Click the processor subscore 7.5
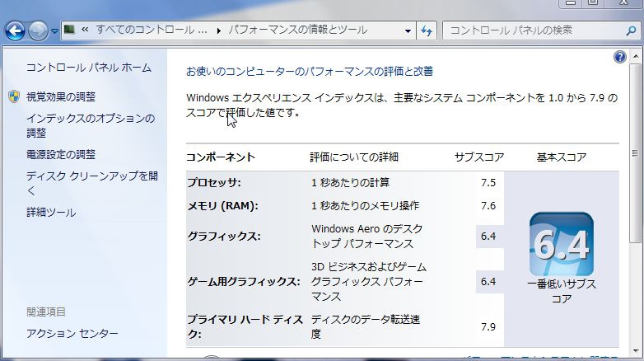This screenshot has height=361, width=644. coord(488,182)
